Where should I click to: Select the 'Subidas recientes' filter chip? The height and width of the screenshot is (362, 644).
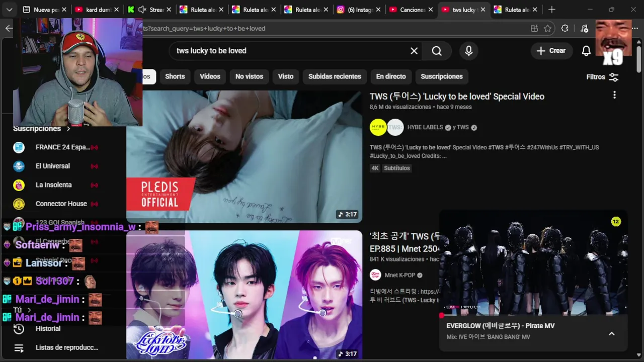pos(335,76)
